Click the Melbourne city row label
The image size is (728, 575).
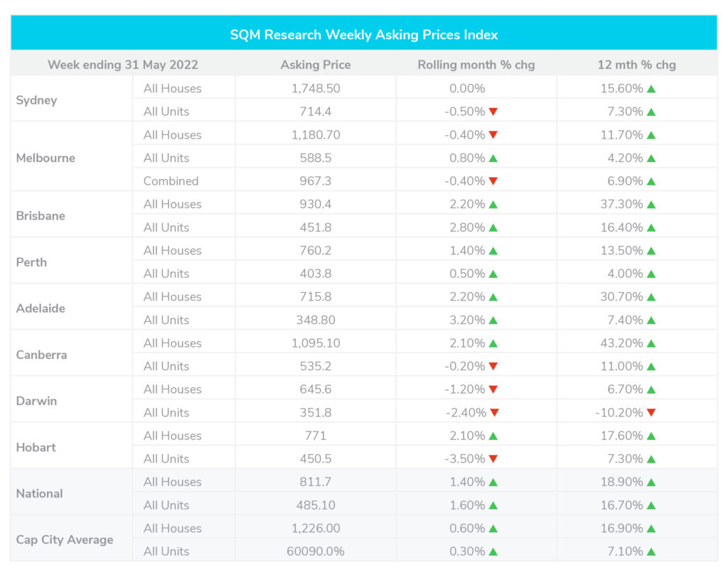pos(45,158)
